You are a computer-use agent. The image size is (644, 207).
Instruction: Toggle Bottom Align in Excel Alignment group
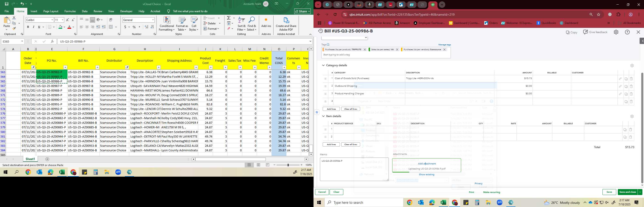(x=92, y=20)
